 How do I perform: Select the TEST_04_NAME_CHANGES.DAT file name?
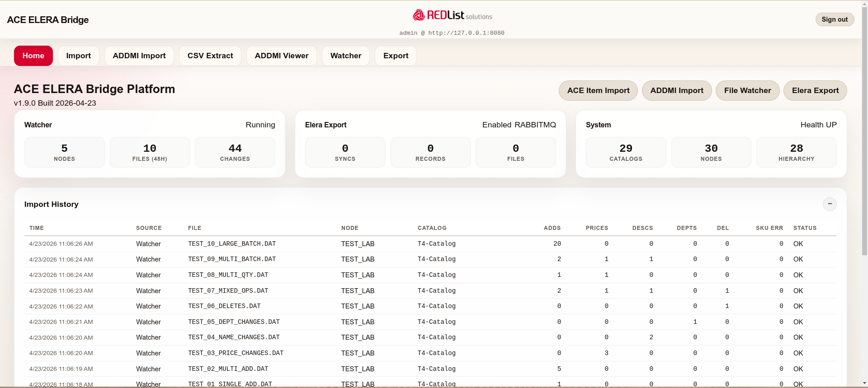point(234,337)
